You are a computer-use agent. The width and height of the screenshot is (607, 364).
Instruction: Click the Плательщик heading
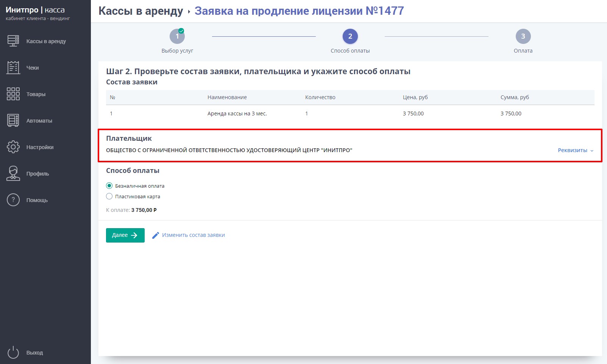129,138
